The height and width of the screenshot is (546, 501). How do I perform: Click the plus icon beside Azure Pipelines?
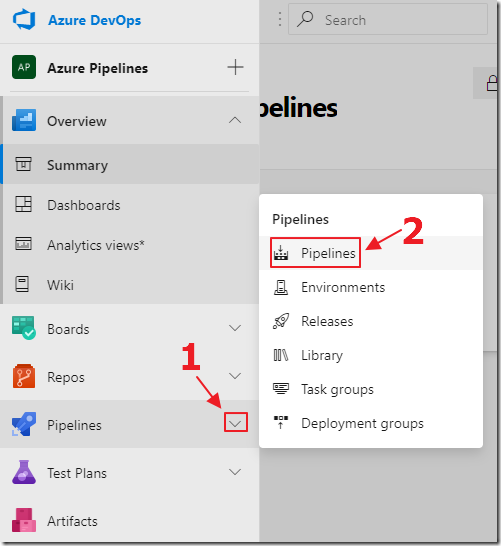235,67
